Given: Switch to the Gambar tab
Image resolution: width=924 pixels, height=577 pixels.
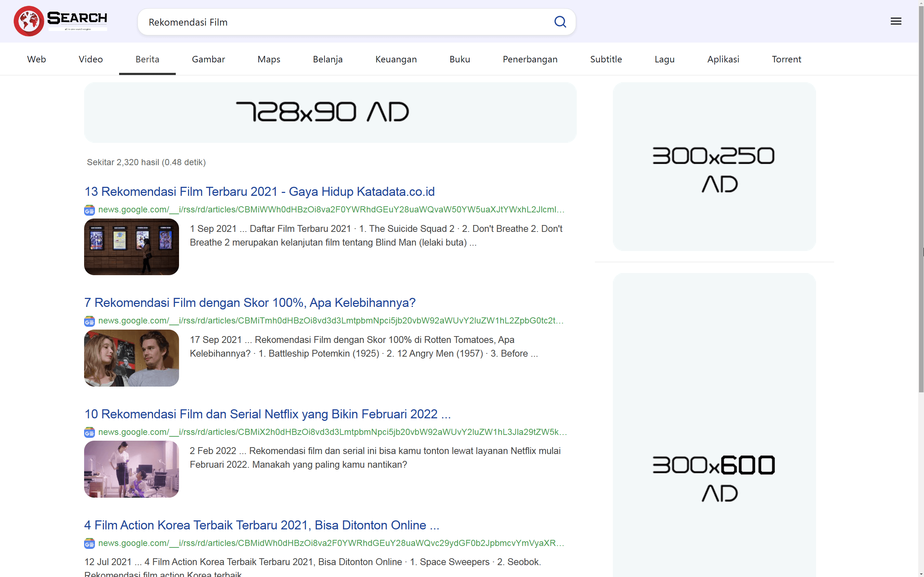Looking at the screenshot, I should pyautogui.click(x=209, y=59).
